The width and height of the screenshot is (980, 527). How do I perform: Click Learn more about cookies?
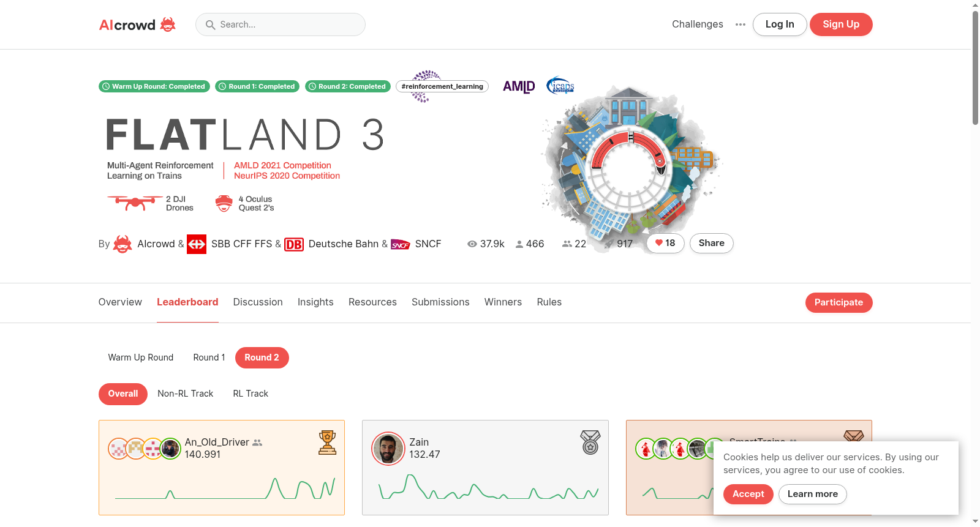813,494
